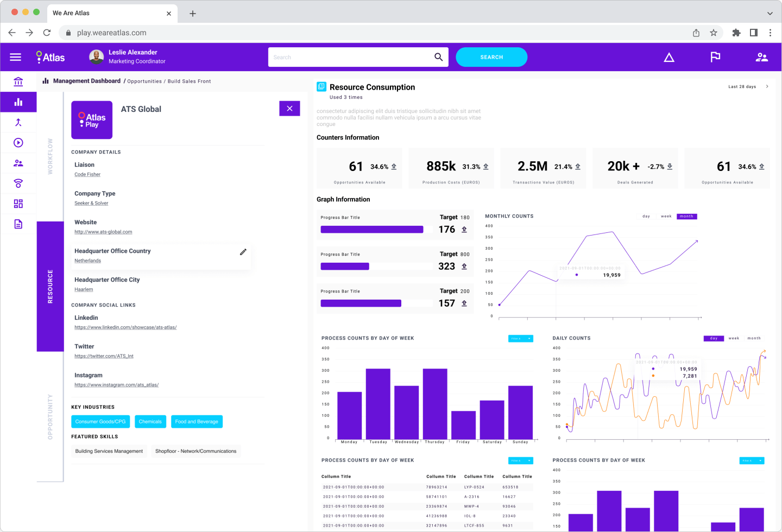Click upload arrow beside 176 progress value

464,230
